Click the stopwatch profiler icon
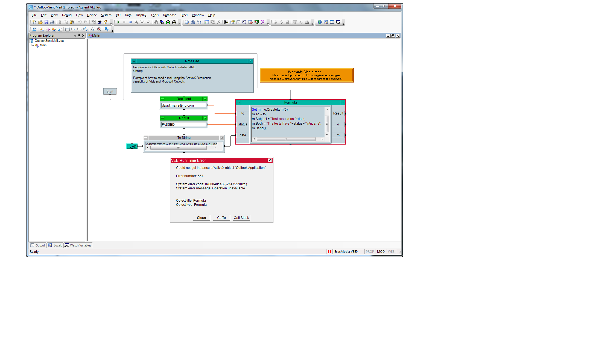 (244, 22)
